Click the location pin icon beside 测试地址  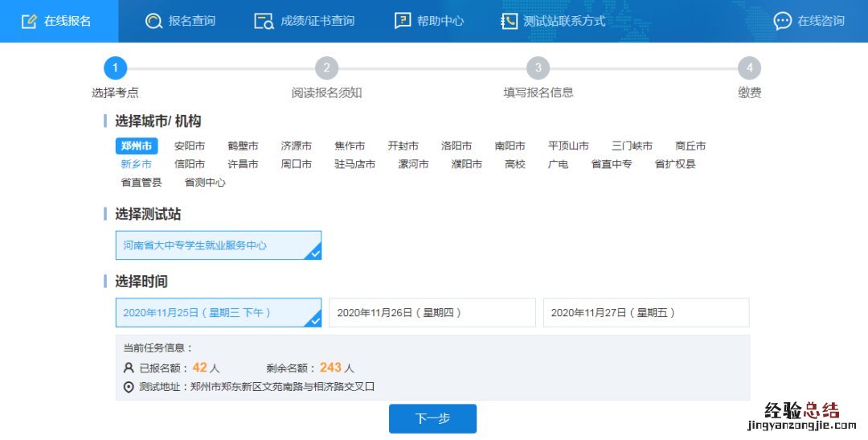tap(129, 387)
